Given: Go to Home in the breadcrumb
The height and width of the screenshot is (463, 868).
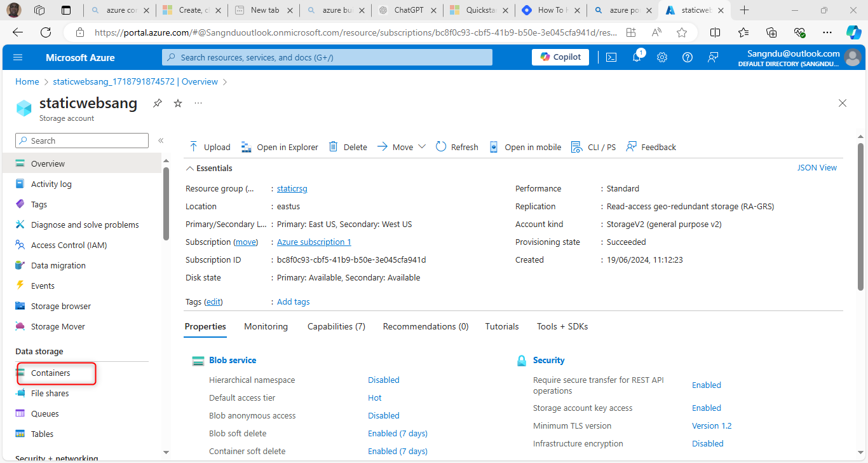Looking at the screenshot, I should pyautogui.click(x=27, y=81).
